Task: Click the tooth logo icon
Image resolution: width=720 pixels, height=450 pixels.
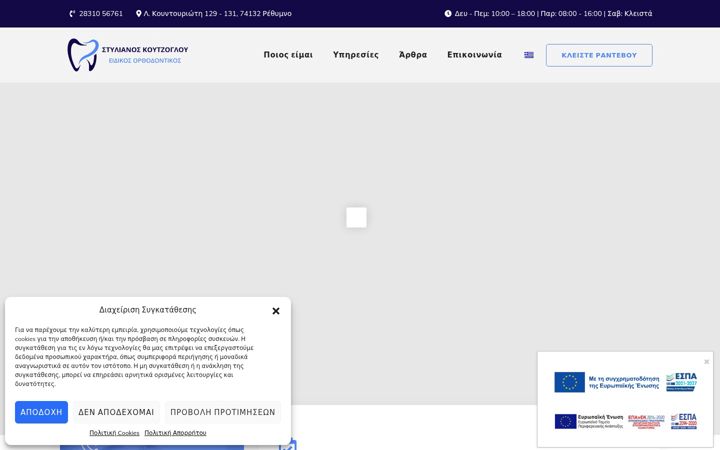Action: (83, 55)
